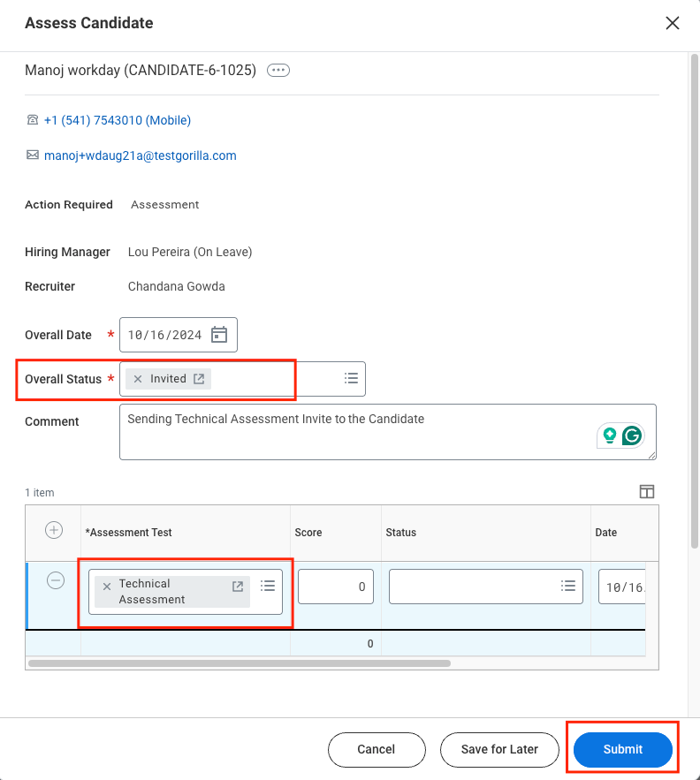Remove the Technical Assessment row
Viewport: 700px width, 780px height.
pos(56,580)
